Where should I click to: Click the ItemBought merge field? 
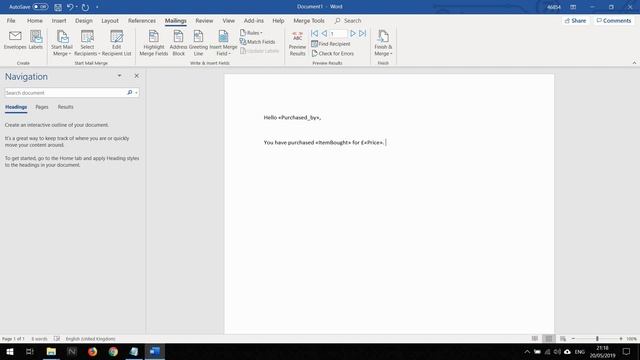tap(333, 142)
